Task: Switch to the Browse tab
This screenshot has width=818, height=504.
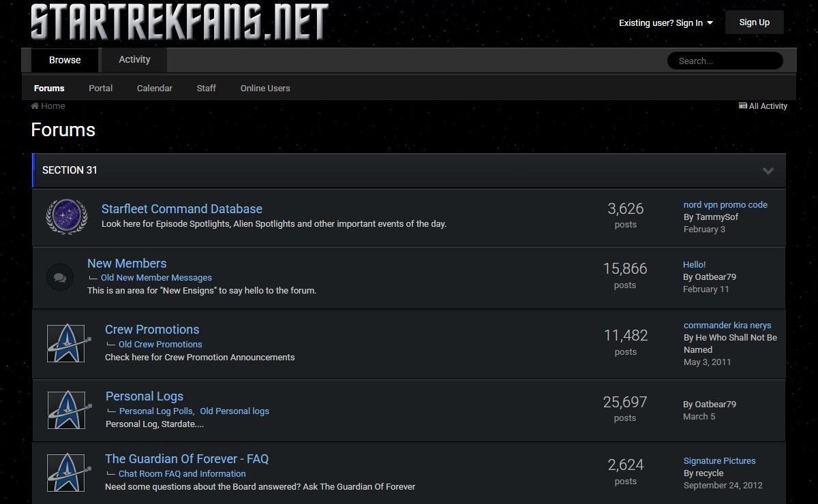Action: 65,60
